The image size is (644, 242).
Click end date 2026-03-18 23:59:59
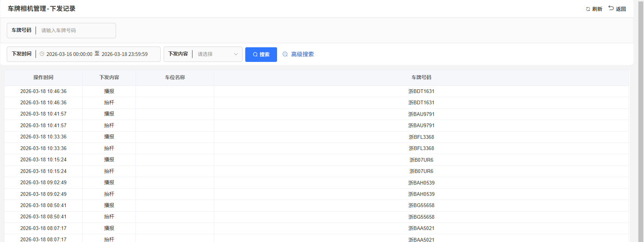click(125, 54)
